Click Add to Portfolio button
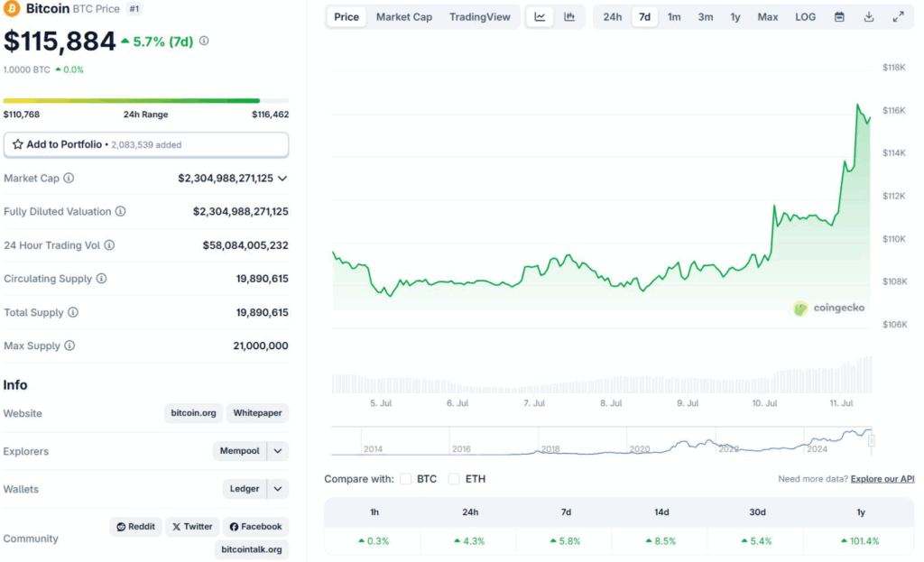Viewport: 924px width, 562px height. click(x=146, y=144)
